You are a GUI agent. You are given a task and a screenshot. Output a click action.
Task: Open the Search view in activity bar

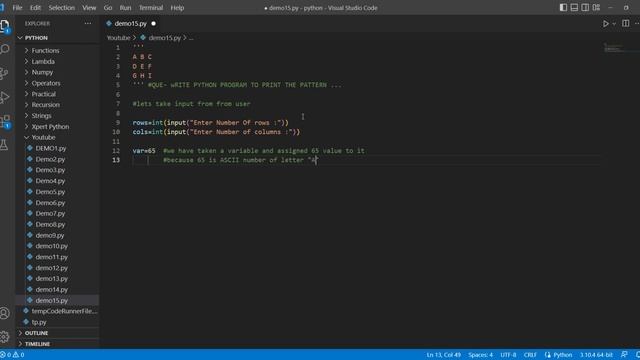click(5, 49)
